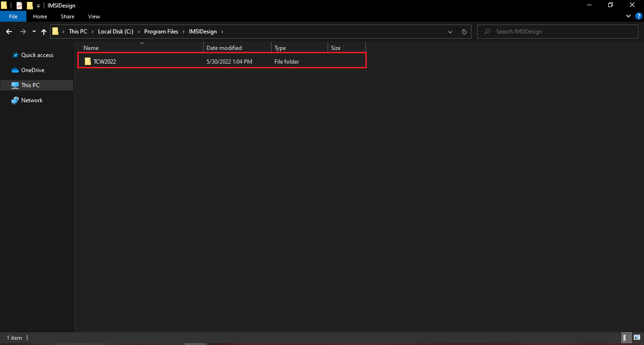Expand the chevron after IMSIDesign breadcrumb

[222, 32]
